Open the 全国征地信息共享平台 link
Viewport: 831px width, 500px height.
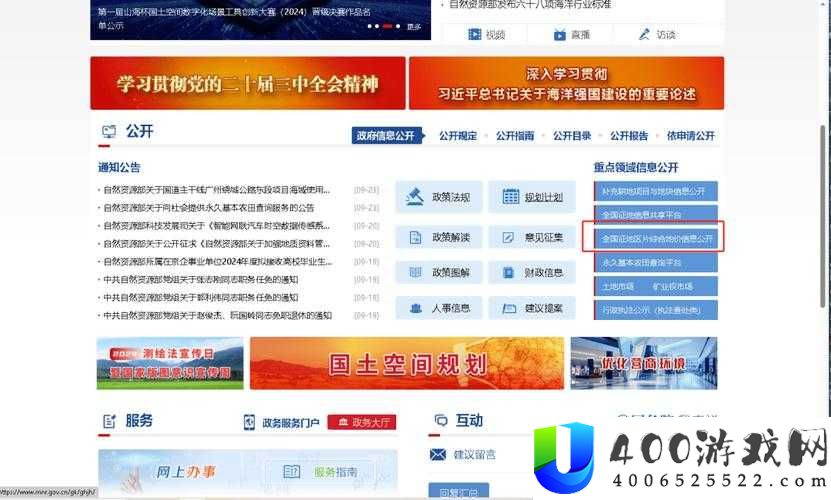[656, 215]
